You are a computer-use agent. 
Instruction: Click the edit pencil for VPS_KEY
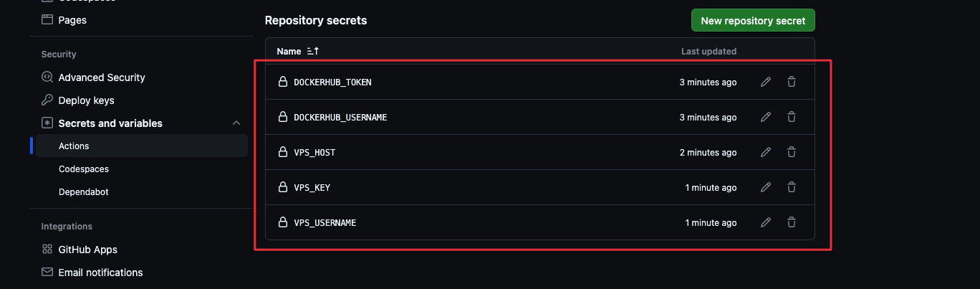[x=766, y=187]
